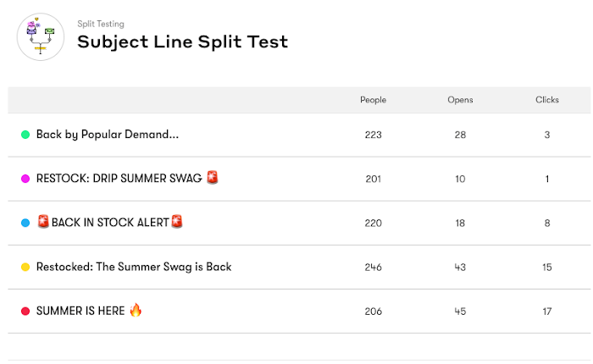This screenshot has height=364, width=593.
Task: Click the Split Testing flowchart icon
Action: tap(41, 36)
